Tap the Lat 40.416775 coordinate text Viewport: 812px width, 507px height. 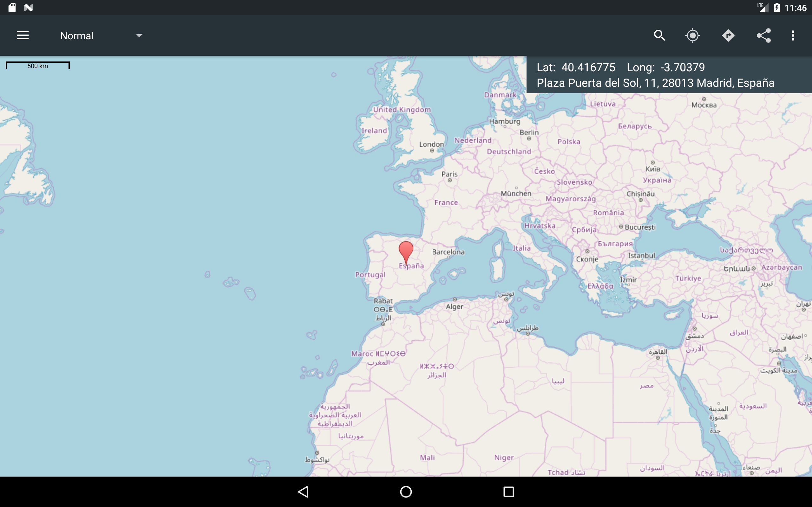pos(576,67)
